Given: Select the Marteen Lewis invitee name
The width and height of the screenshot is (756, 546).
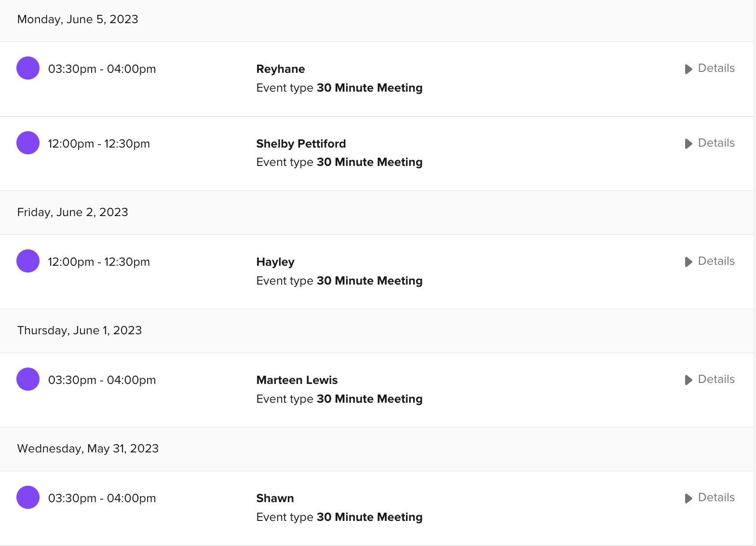Looking at the screenshot, I should click(297, 380).
